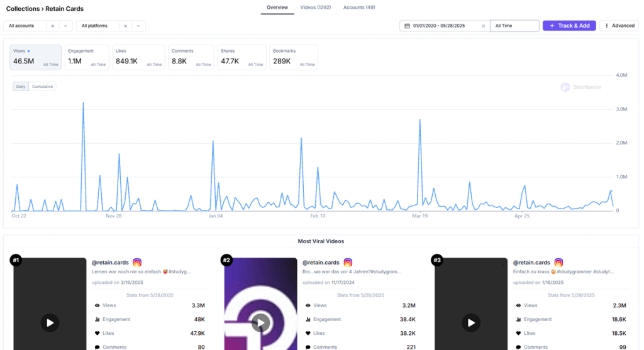644x350 pixels.
Task: Switch chart to Daily mode
Action: pos(21,87)
